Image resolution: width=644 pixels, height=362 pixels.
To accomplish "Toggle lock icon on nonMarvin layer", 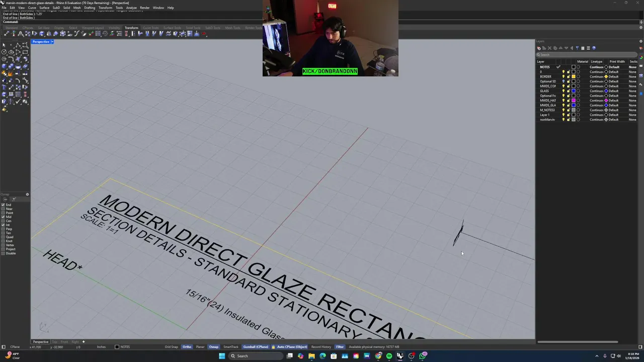I will (x=569, y=120).
